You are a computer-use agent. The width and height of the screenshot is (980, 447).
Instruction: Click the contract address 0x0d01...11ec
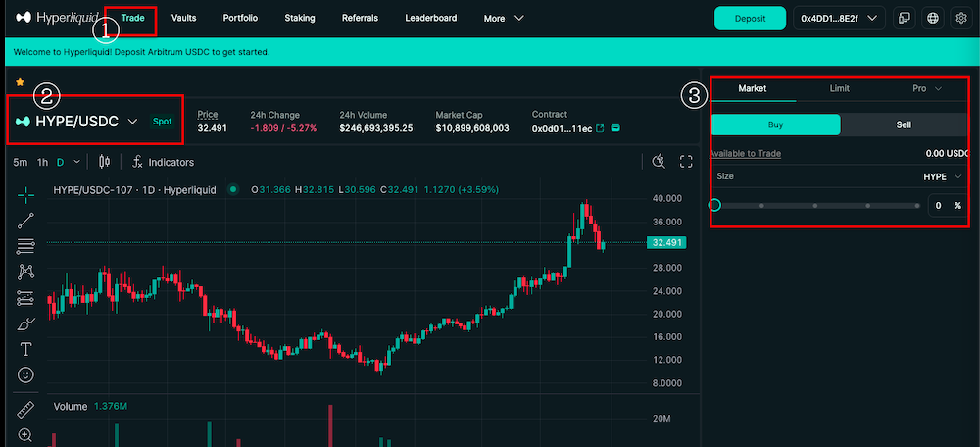[562, 128]
